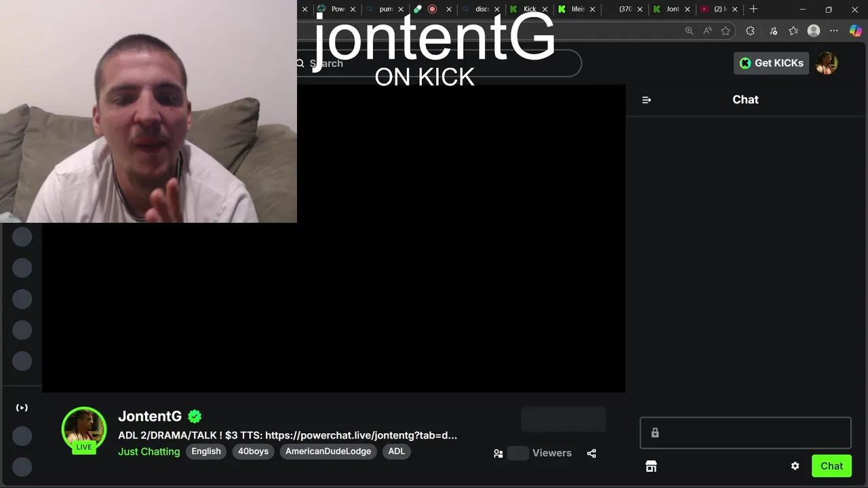868x488 pixels.
Task: Click the chat message input box
Action: pyautogui.click(x=745, y=433)
